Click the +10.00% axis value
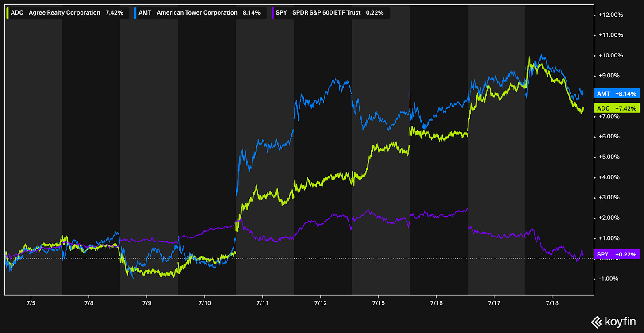 611,55
